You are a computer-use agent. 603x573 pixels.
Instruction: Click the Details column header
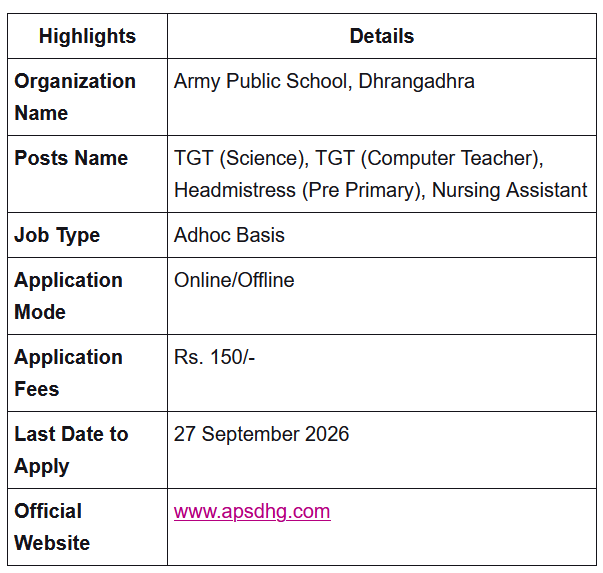click(382, 36)
